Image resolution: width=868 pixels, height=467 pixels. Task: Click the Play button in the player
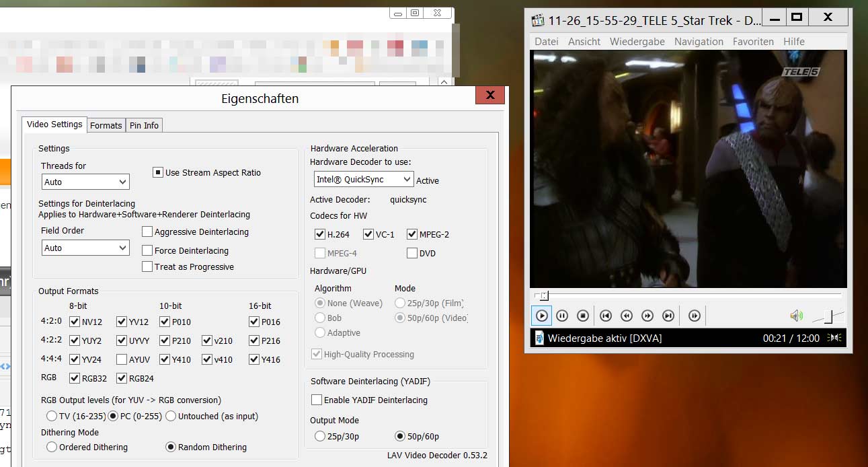[x=541, y=316]
